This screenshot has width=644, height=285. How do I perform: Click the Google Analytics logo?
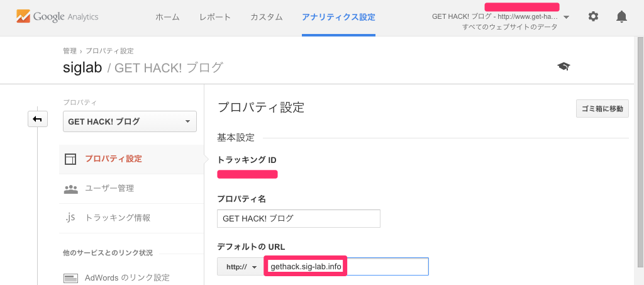57,17
